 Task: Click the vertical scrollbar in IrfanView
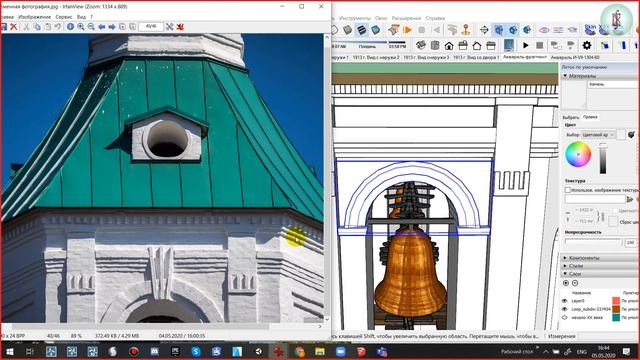[327, 179]
